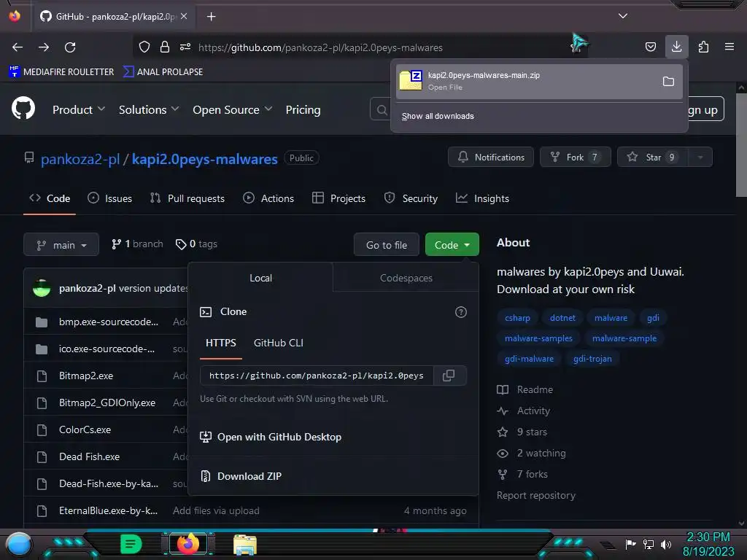Screen dimensions: 747x560
Task: Click the Start orb on taskbar
Action: [18, 544]
